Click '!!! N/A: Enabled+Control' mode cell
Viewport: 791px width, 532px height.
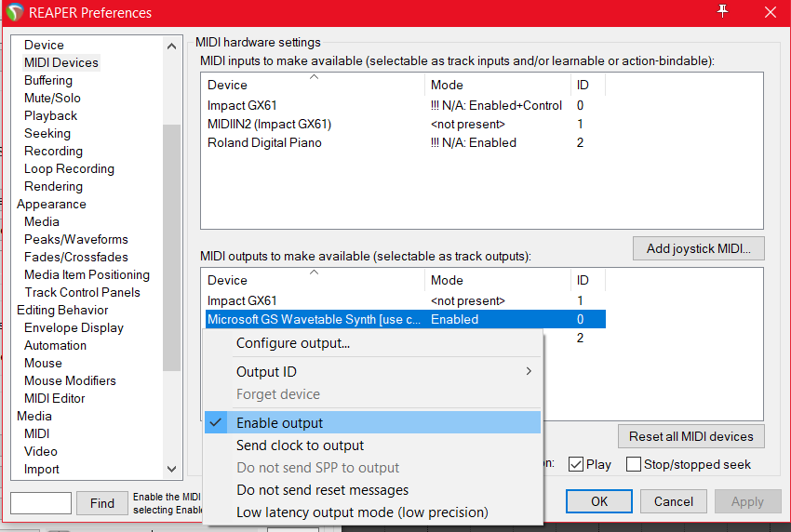pyautogui.click(x=496, y=105)
